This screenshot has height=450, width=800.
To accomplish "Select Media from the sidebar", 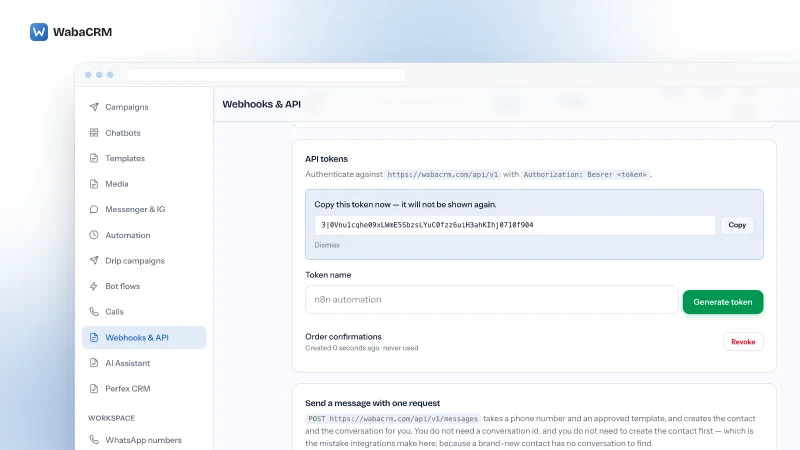I will click(x=144, y=184).
